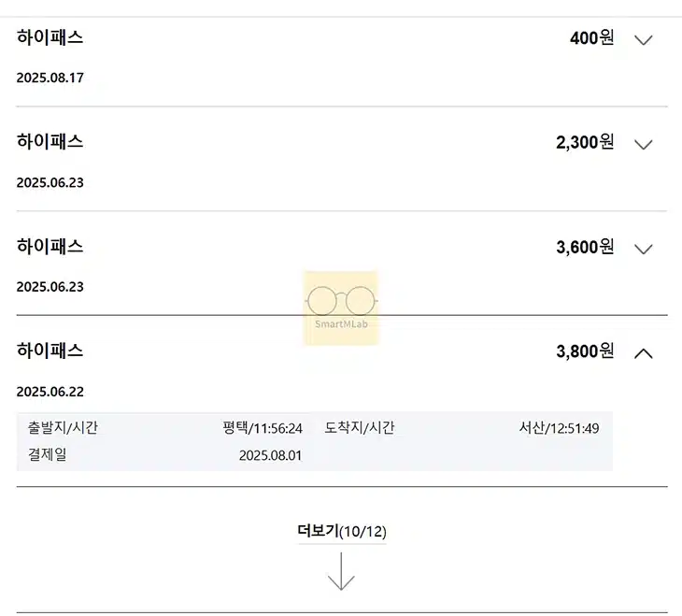The width and height of the screenshot is (682, 616).
Task: Select the 하이패스 title with 3,600원 amount
Action: [50, 247]
